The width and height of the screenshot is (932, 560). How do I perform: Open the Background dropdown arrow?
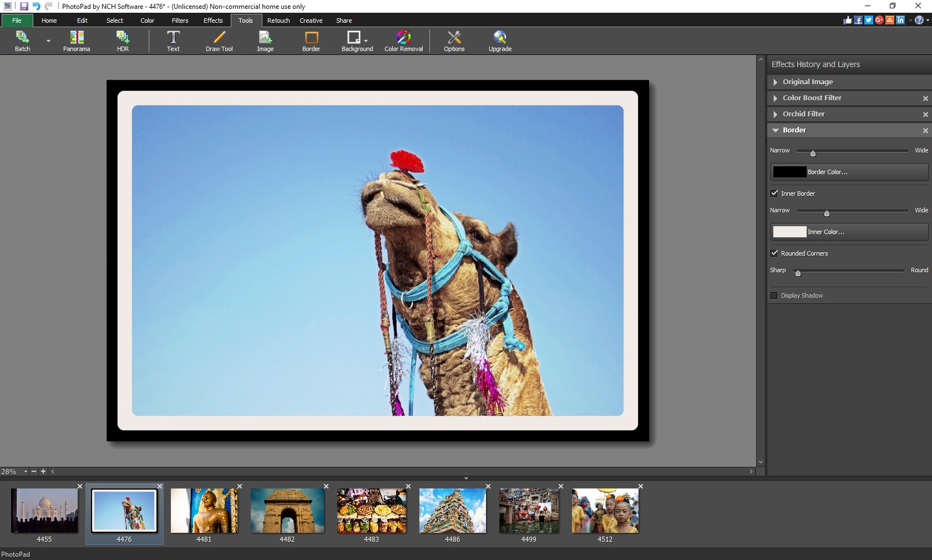367,41
